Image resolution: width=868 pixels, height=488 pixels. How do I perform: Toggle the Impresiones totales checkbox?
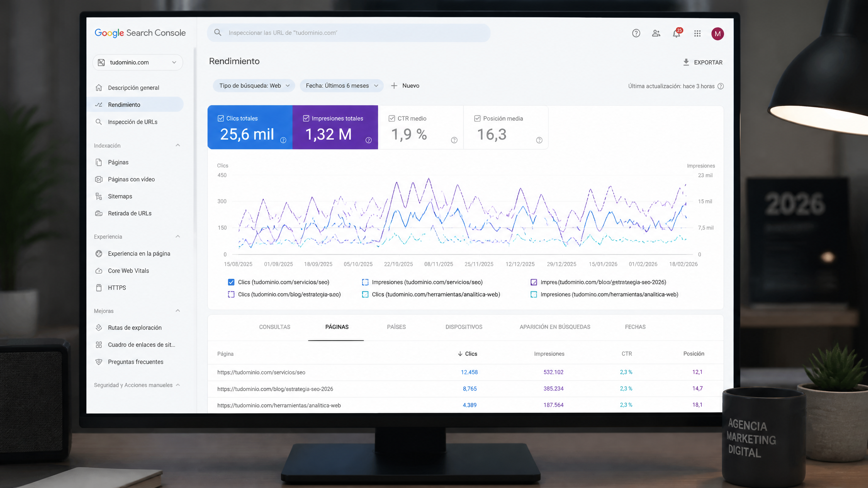[x=306, y=118]
